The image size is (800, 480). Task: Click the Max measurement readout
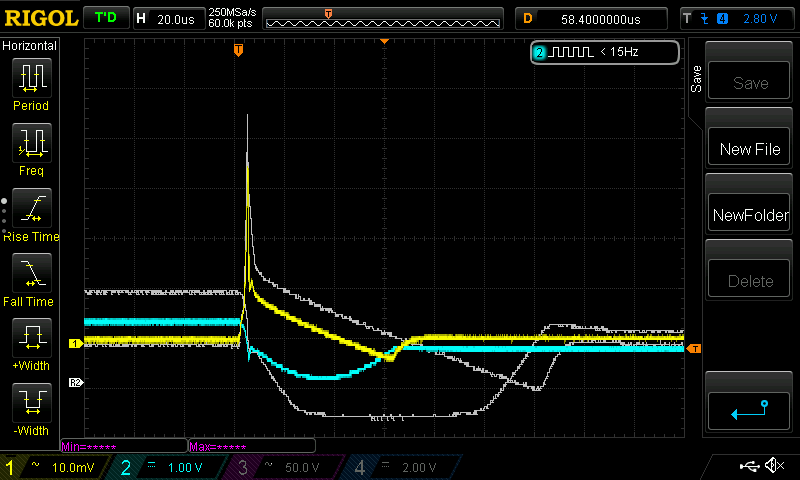point(252,446)
